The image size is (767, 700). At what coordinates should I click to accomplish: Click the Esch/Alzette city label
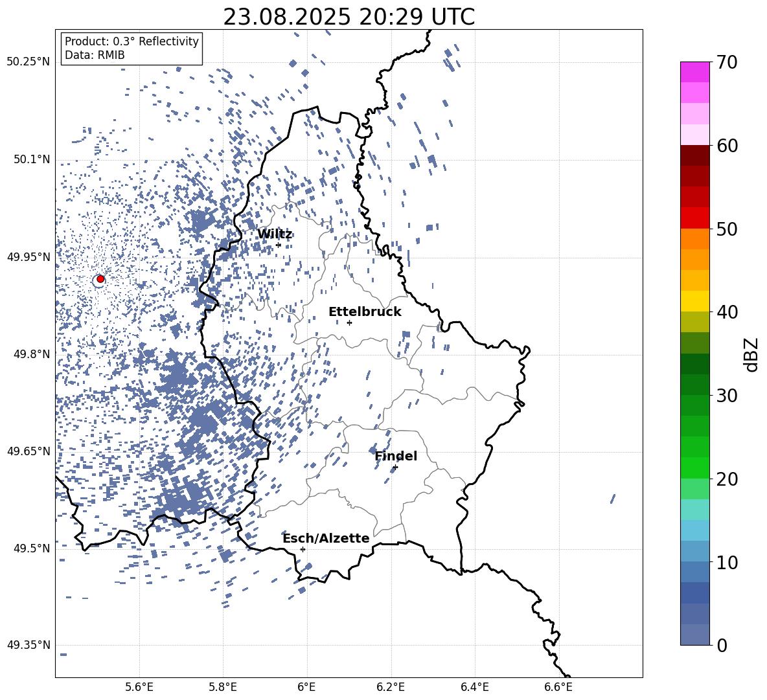(x=326, y=538)
